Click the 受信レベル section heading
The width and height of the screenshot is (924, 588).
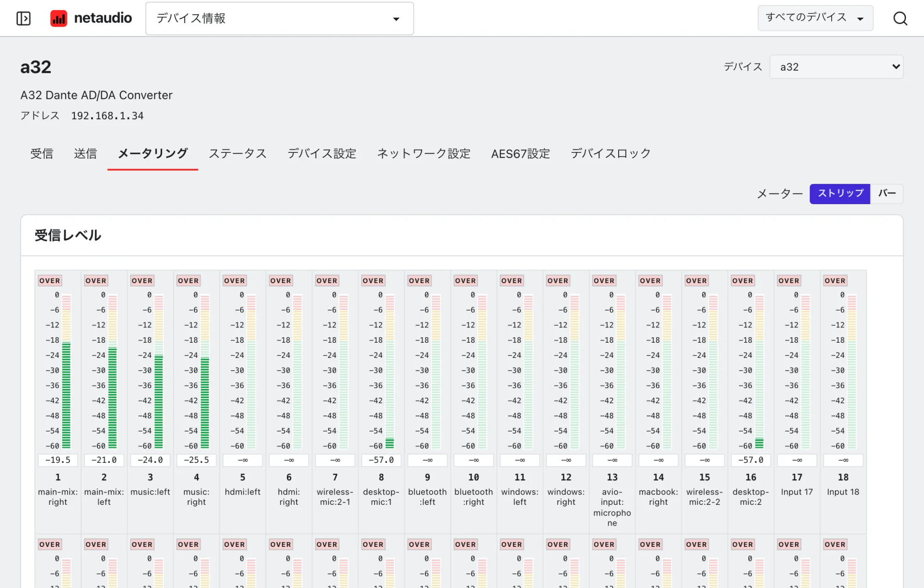[x=68, y=235]
